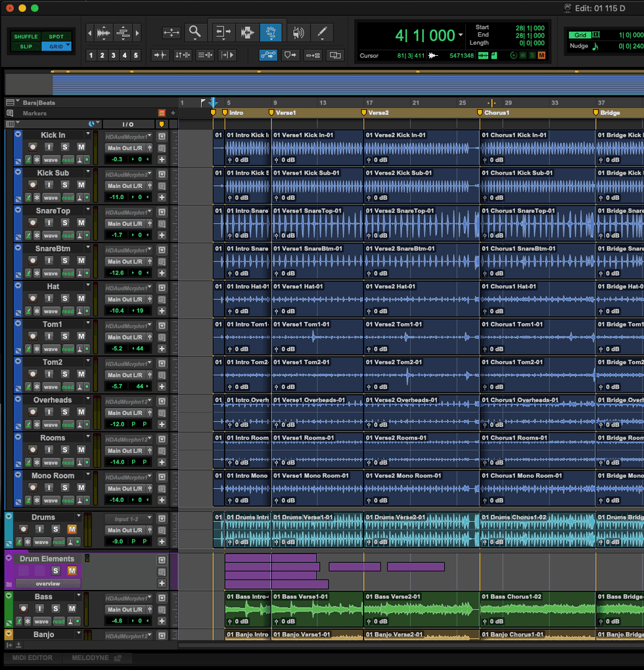
Task: Record-arm the Kick In track
Action: coord(33,147)
